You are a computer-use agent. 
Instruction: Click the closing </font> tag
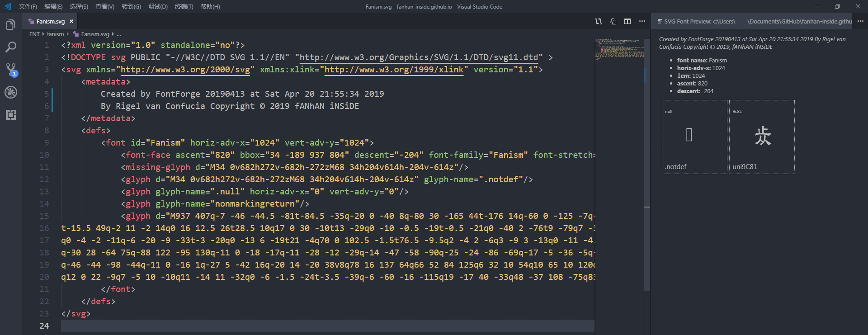(x=118, y=289)
